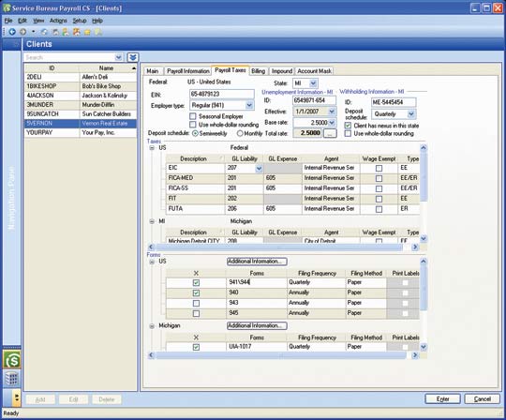The height and width of the screenshot is (420, 506).
Task: Switch to the Impound tab
Action: click(282, 71)
